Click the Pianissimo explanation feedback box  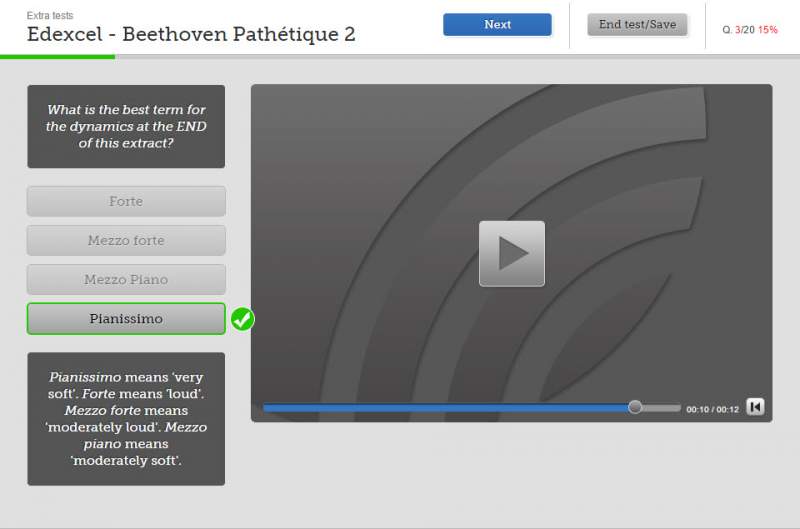(x=126, y=419)
